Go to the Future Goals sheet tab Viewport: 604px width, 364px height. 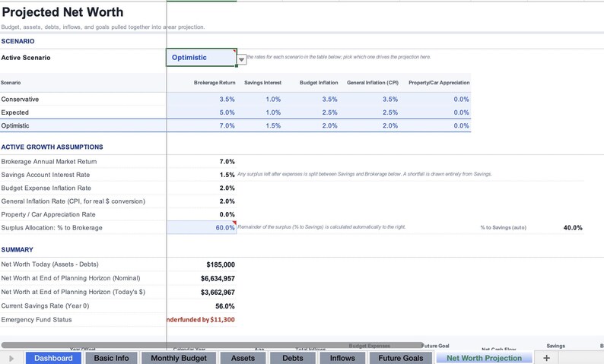pos(401,358)
